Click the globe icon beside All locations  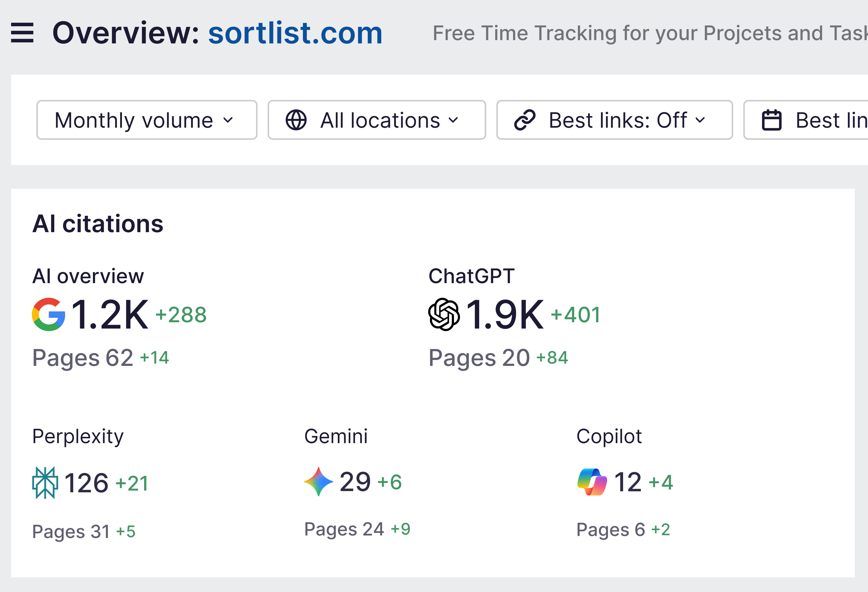[x=296, y=120]
